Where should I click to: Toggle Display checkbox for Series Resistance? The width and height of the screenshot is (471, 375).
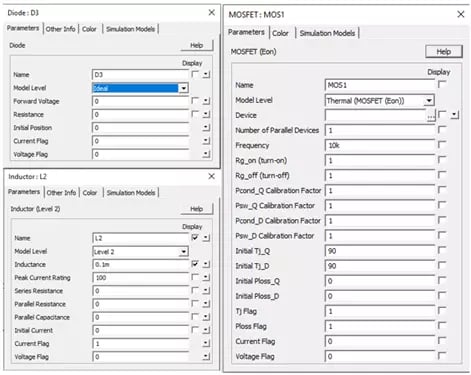(x=195, y=290)
